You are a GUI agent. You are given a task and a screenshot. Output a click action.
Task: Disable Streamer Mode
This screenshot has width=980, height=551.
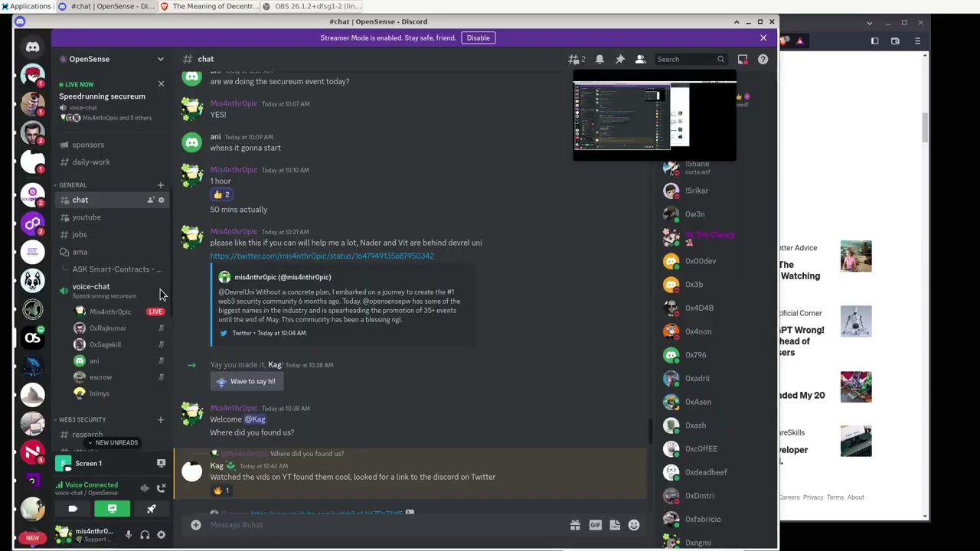pyautogui.click(x=478, y=37)
